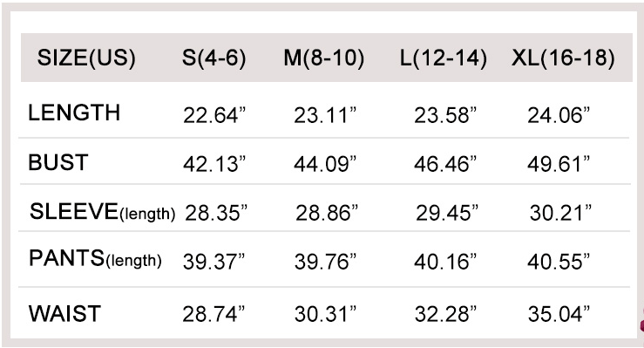Click the 28.74" waist value for size S

tap(214, 314)
